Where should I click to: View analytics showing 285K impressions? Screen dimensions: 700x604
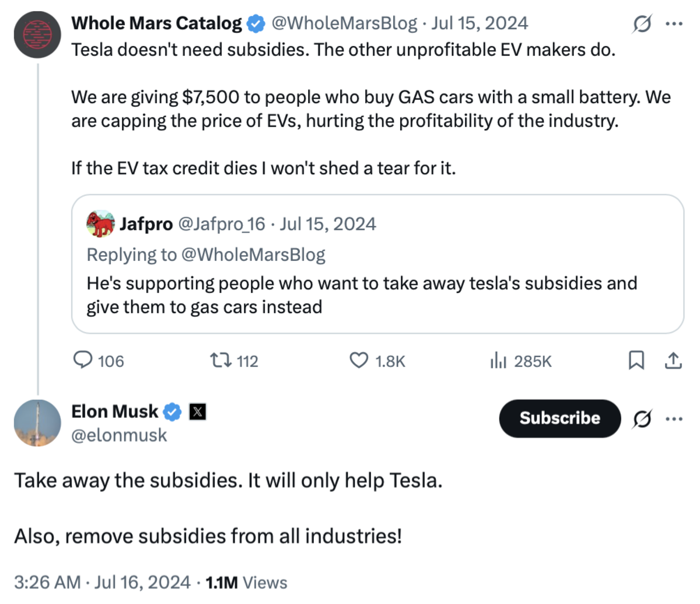click(x=499, y=361)
